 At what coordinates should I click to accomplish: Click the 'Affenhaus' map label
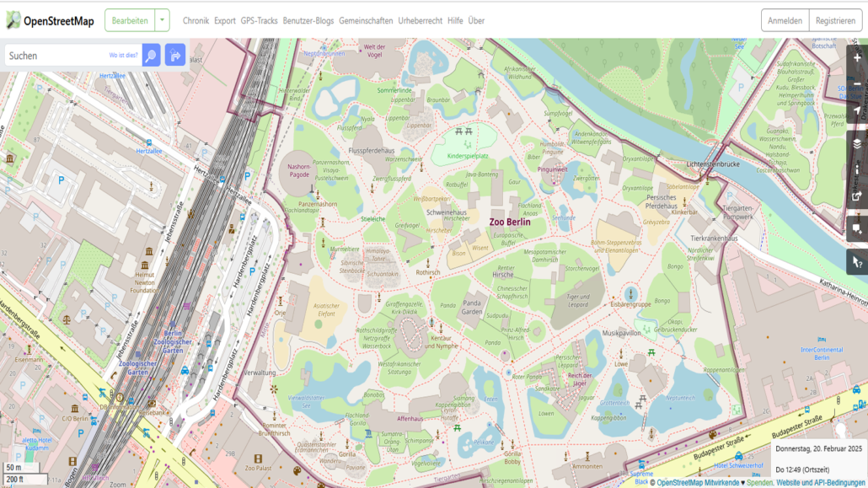coord(410,419)
